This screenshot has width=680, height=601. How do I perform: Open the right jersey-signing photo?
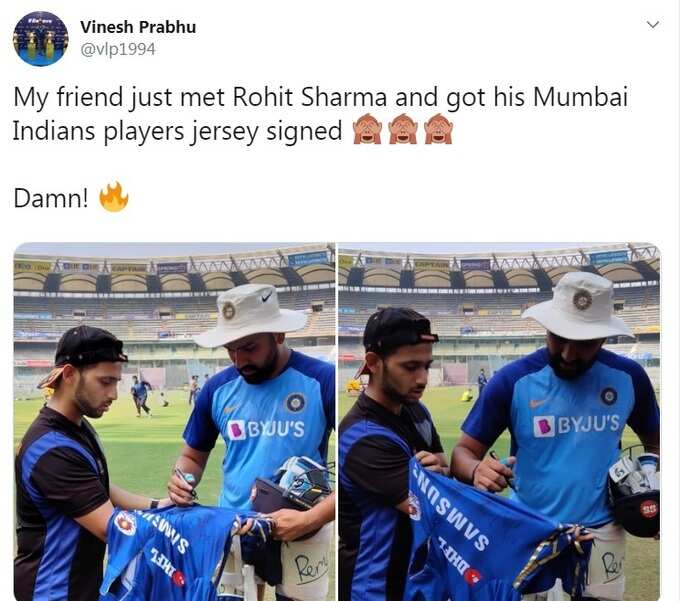click(499, 421)
